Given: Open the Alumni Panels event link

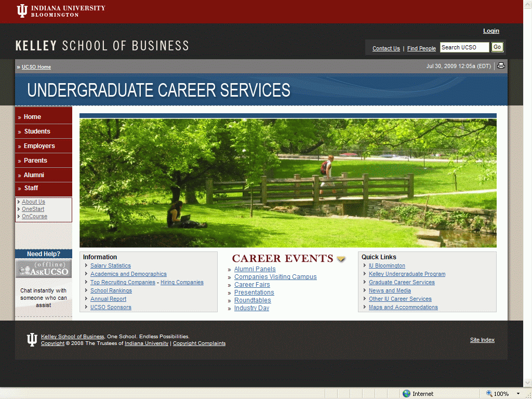Looking at the screenshot, I should click(x=255, y=269).
